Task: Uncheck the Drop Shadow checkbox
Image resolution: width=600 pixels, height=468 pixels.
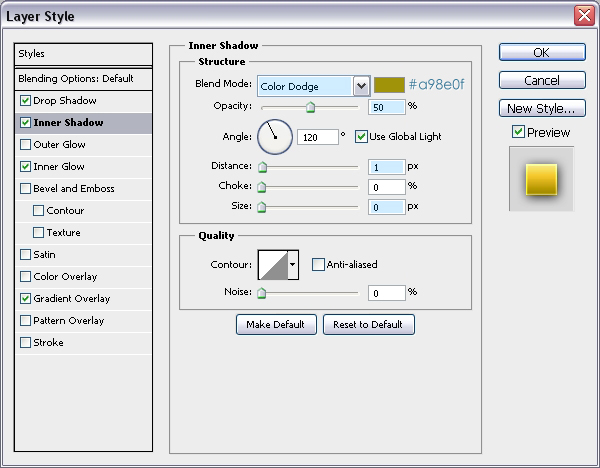Action: [x=25, y=101]
